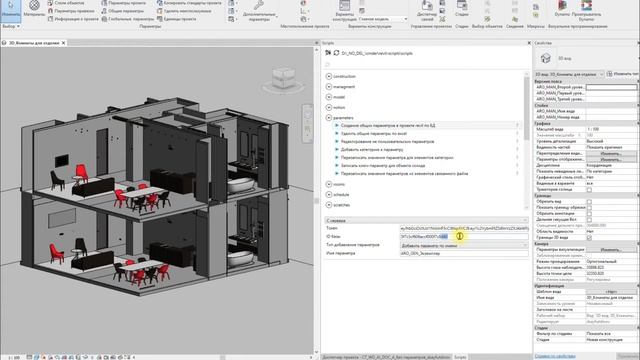
Task: Open Тип добавления параметров dropdown
Action: click(x=464, y=245)
